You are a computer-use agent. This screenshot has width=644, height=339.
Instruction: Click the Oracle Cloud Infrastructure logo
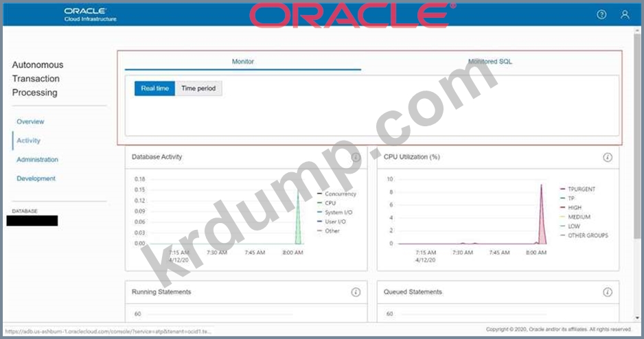(91, 14)
